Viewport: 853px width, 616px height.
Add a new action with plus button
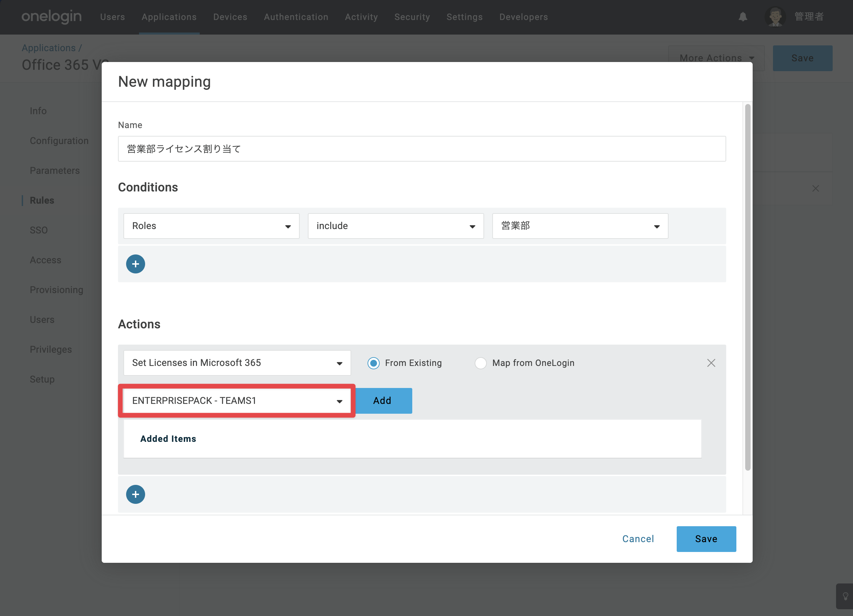point(135,494)
